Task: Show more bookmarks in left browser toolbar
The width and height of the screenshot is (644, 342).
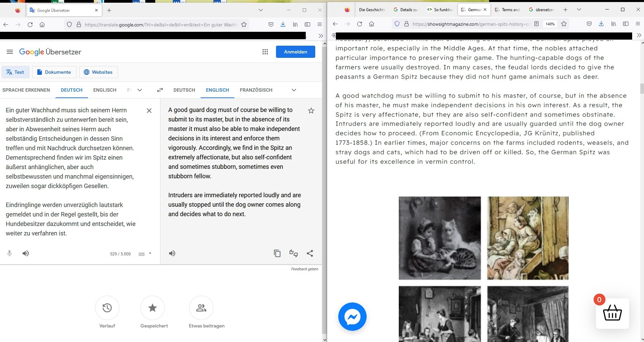Action: coord(321,36)
